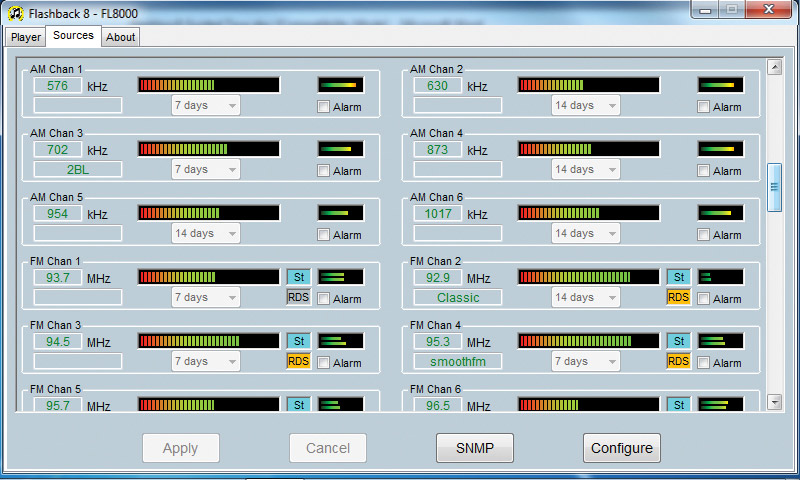Screen dimensions: 800x480
Task: Click the RDS indicator for FM Chan 4
Action: pyautogui.click(x=678, y=361)
